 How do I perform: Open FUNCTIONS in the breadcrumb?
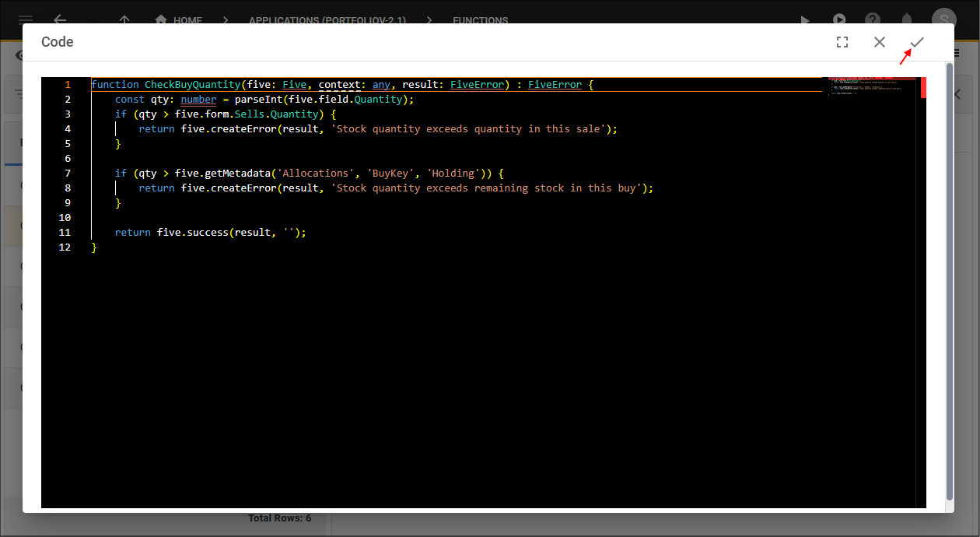coord(481,21)
